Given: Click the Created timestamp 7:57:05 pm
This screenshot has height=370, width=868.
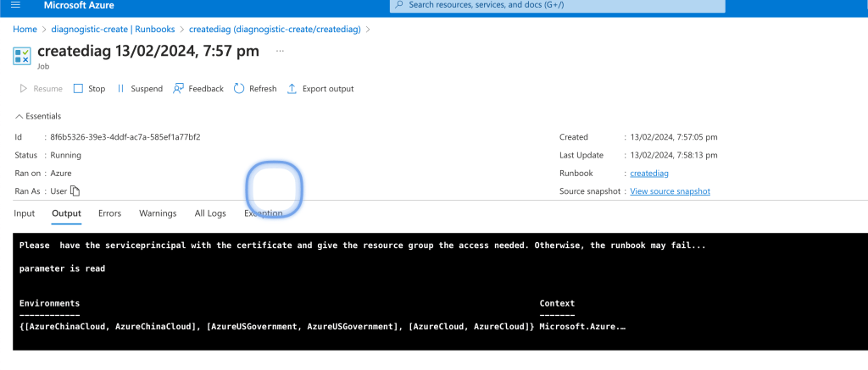Looking at the screenshot, I should [x=674, y=137].
